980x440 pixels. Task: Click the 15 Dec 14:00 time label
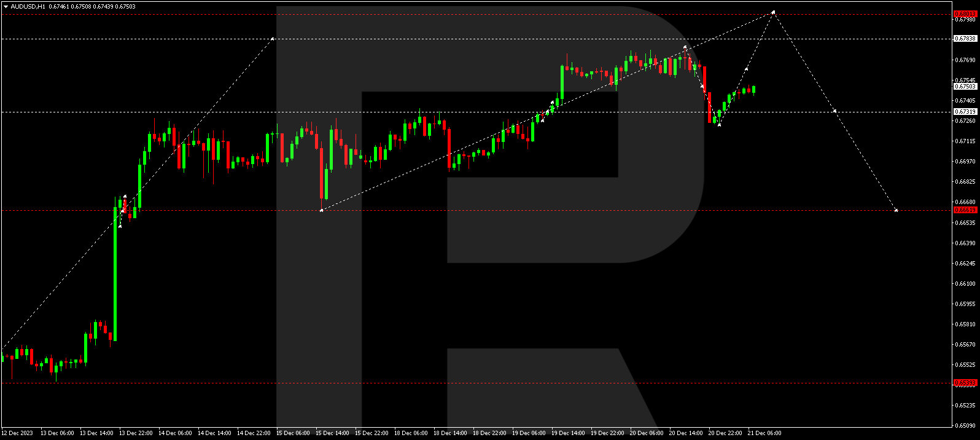point(332,433)
